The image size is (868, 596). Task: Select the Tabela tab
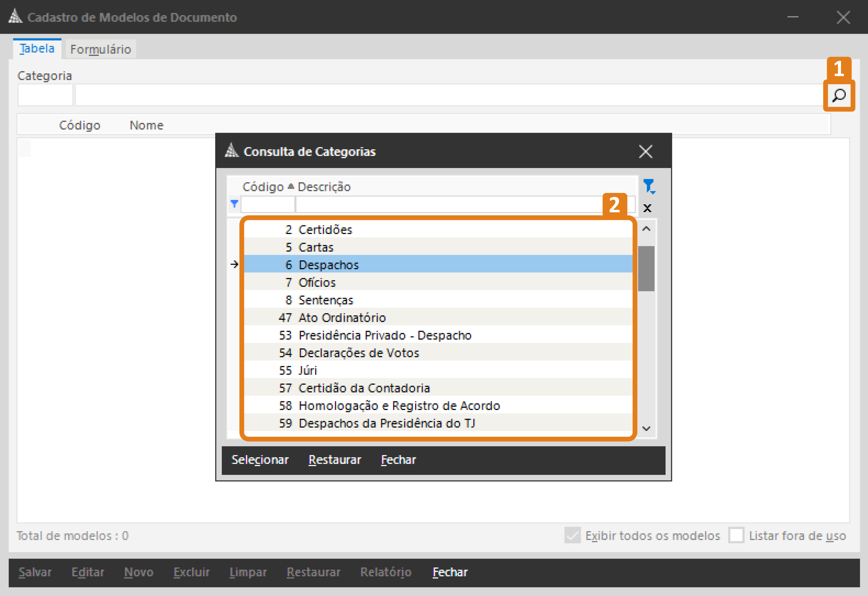37,49
